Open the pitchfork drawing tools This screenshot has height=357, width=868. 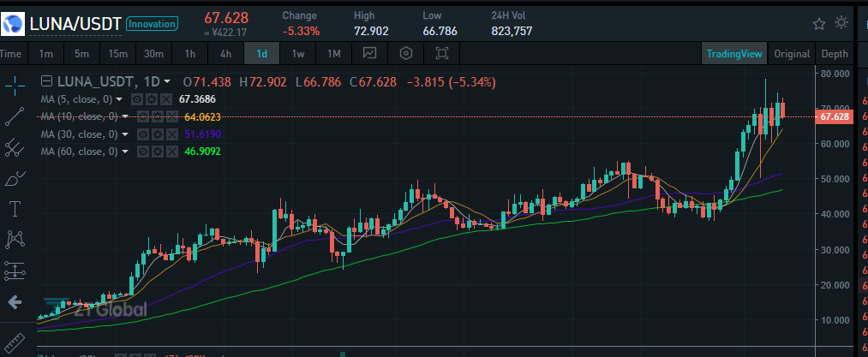(15, 146)
